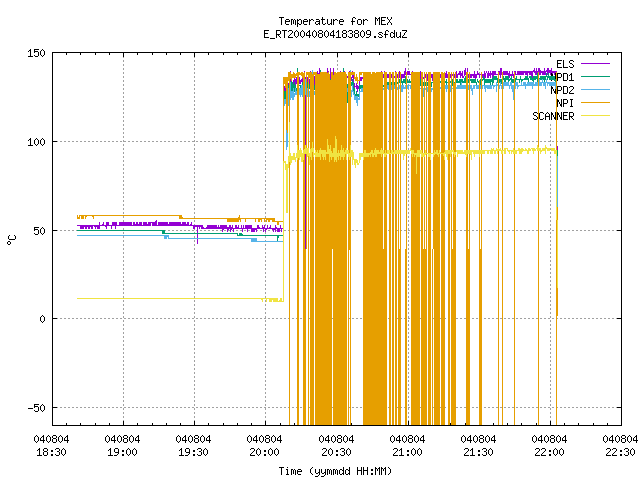Click the y-axis tick label -50
This screenshot has width=640, height=480.
pyautogui.click(x=36, y=408)
